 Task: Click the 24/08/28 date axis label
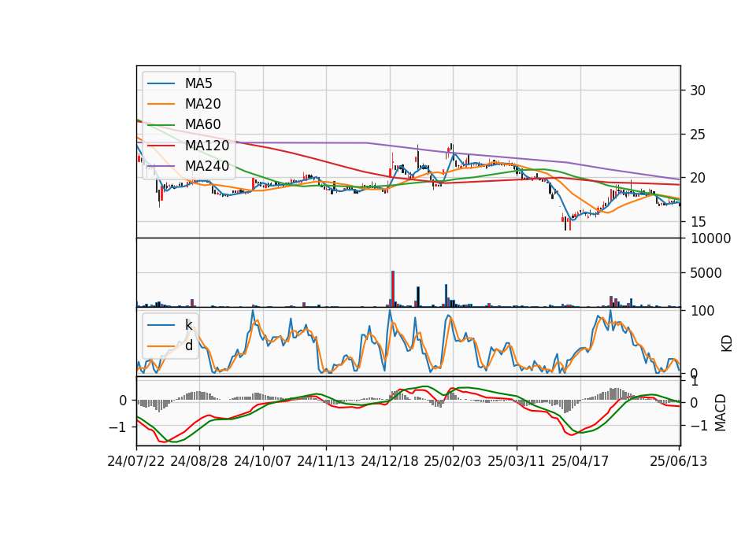tap(199, 462)
